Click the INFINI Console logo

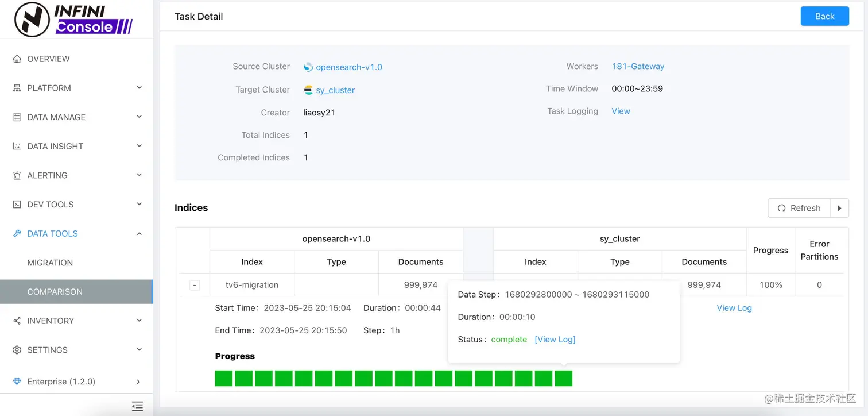[x=73, y=19]
